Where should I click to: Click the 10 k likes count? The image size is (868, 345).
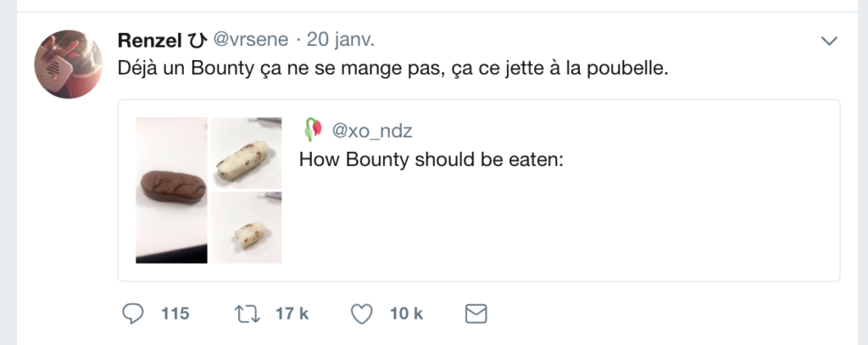(x=406, y=314)
